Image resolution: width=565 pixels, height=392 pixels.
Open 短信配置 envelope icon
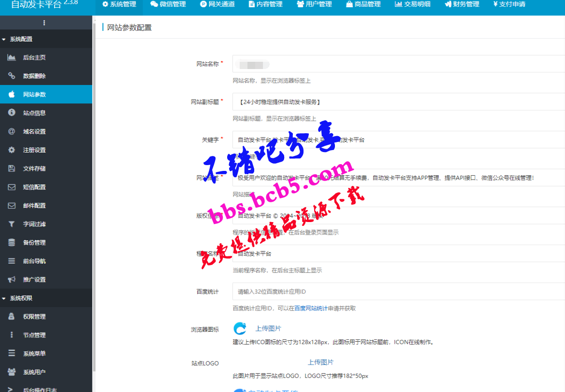point(12,187)
